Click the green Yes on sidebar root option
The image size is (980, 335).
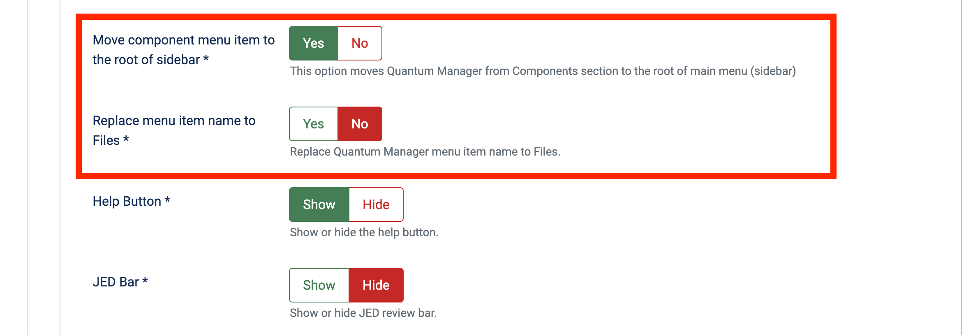pyautogui.click(x=313, y=43)
